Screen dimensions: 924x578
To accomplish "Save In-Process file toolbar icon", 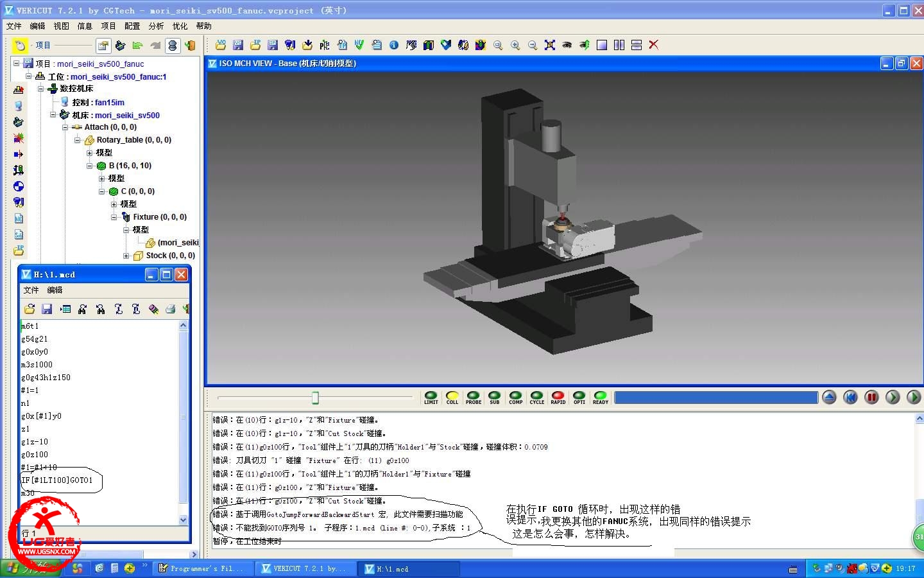I will [x=273, y=45].
